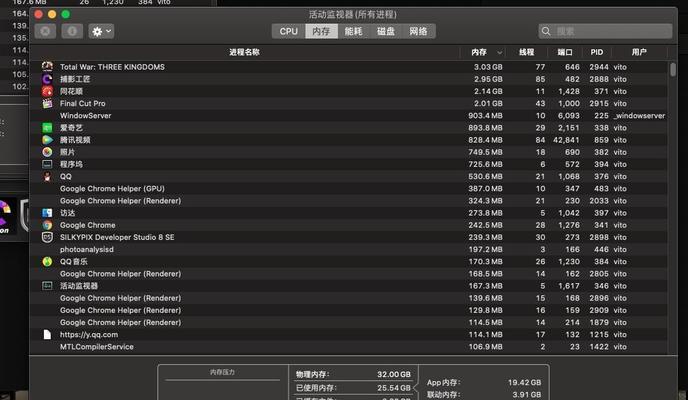Click the 3.03 GB memory value
The width and height of the screenshot is (688, 400).
coord(488,67)
